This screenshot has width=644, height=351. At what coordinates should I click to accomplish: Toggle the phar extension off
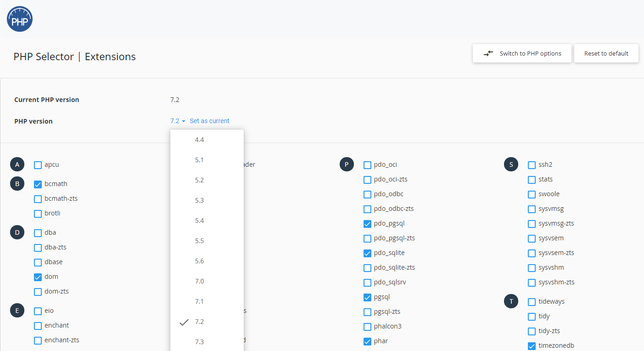pyautogui.click(x=367, y=341)
